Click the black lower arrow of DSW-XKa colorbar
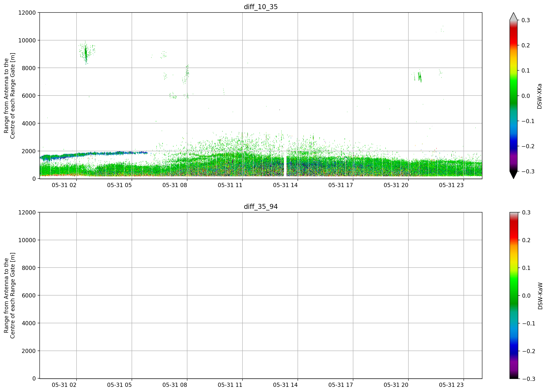 click(513, 175)
